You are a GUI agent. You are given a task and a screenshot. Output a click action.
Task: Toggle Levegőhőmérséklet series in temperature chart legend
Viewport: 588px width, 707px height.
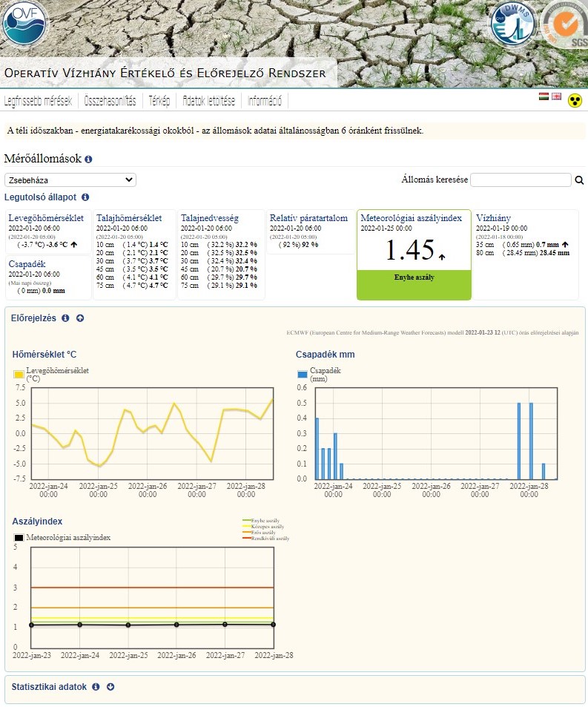19,375
